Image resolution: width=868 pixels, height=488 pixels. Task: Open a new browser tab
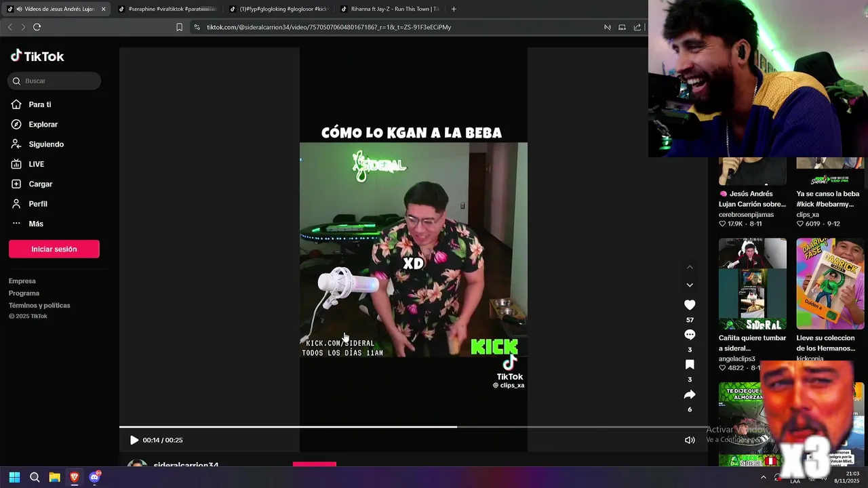454,9
